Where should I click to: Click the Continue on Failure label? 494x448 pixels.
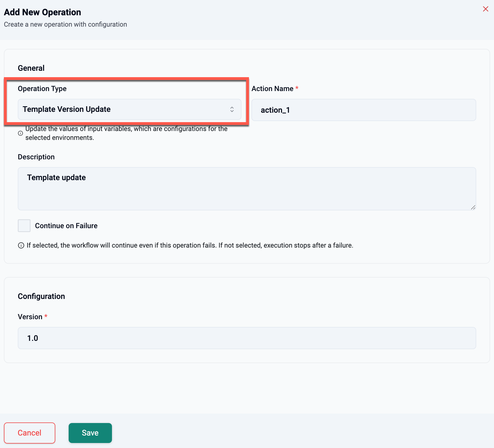click(x=66, y=226)
